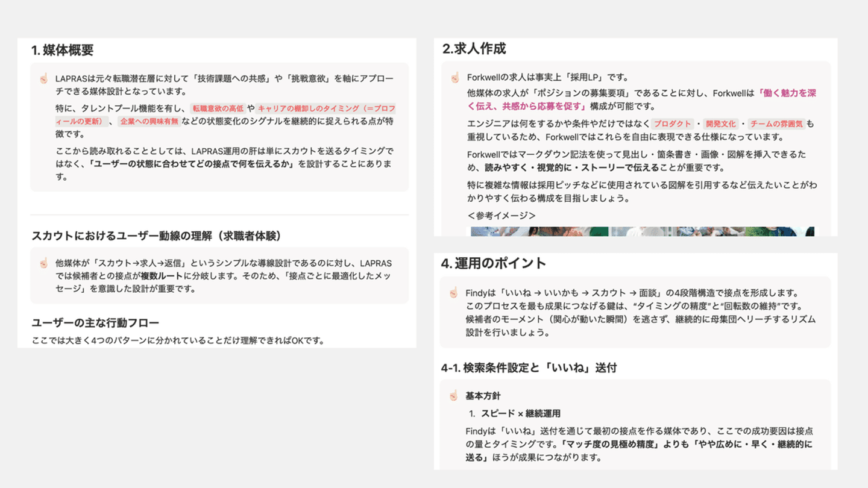The height and width of the screenshot is (488, 868).
Task: Click the プロダクト highlighted tag
Action: [673, 124]
